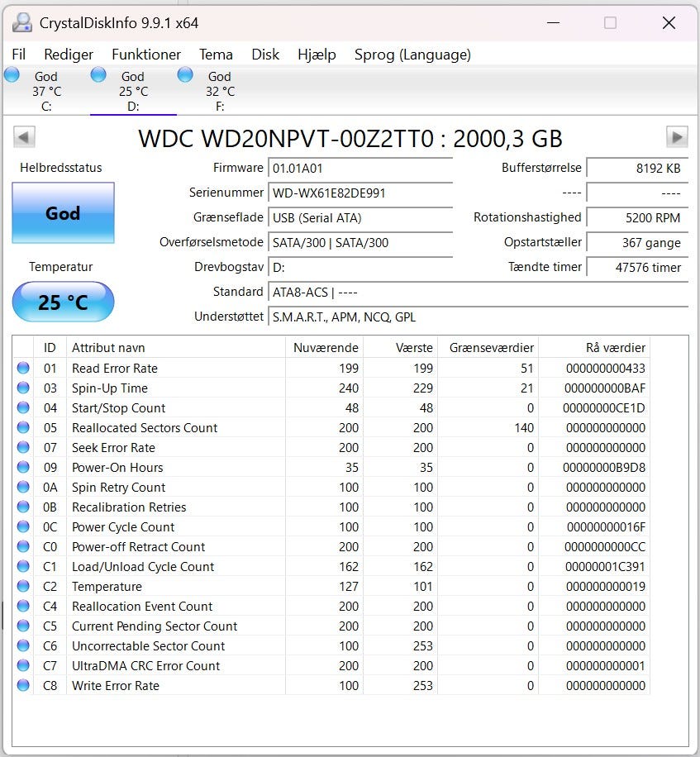Click the Understøttet features field
Image resolution: width=700 pixels, height=757 pixels.
[x=478, y=317]
